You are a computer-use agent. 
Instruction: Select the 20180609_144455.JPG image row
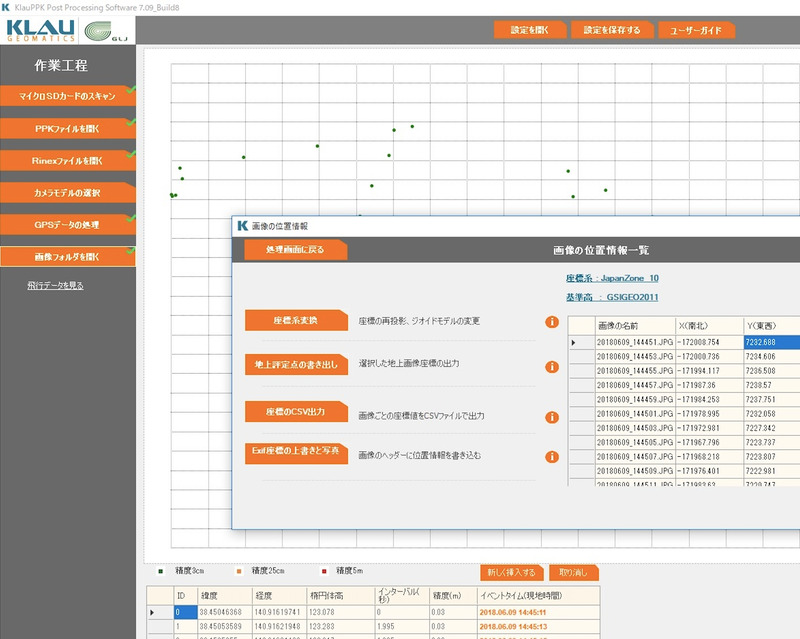(x=634, y=370)
